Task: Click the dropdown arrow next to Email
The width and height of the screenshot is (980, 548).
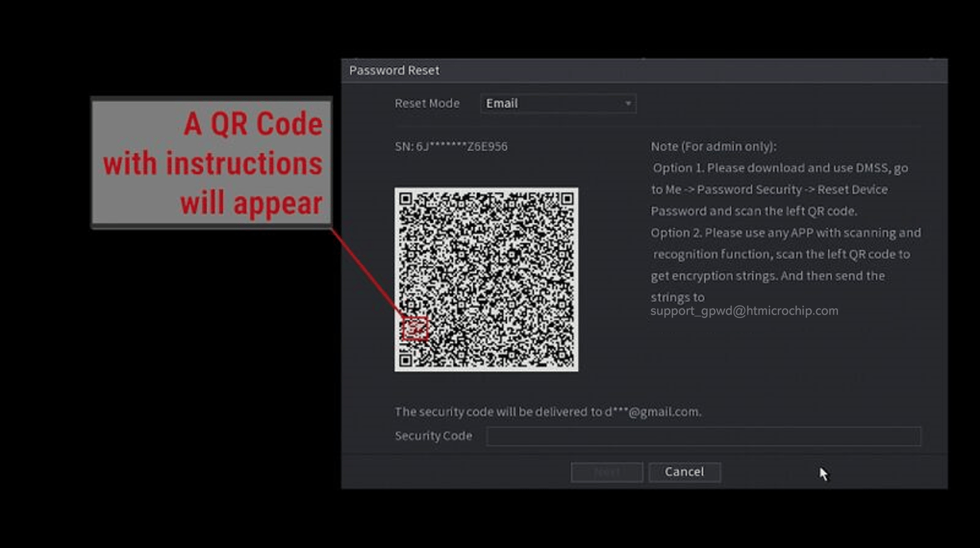Action: pyautogui.click(x=627, y=103)
